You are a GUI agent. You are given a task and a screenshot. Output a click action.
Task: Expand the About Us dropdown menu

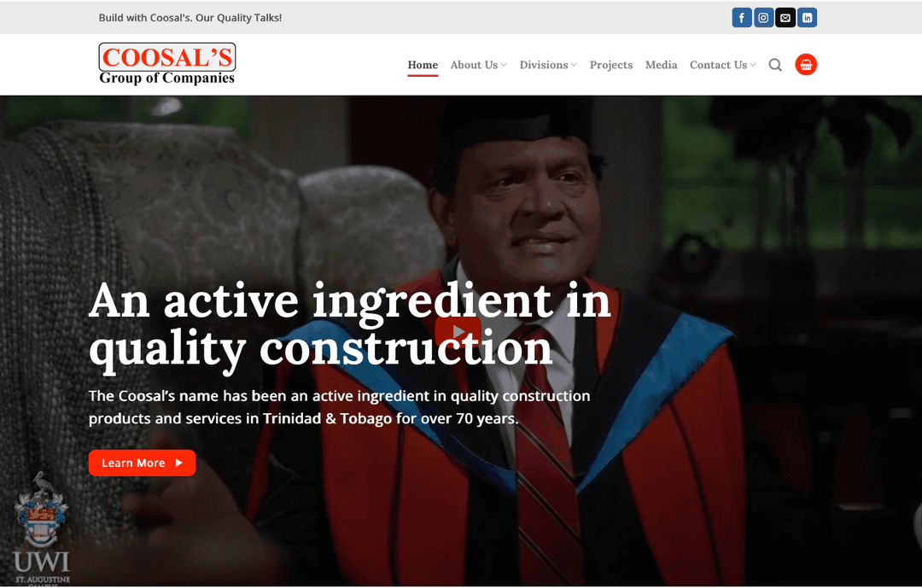(478, 65)
